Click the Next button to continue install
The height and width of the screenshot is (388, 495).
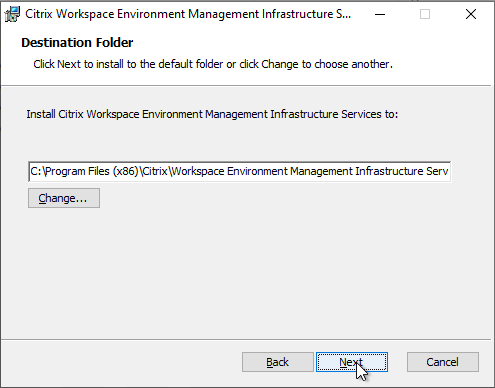coord(352,362)
